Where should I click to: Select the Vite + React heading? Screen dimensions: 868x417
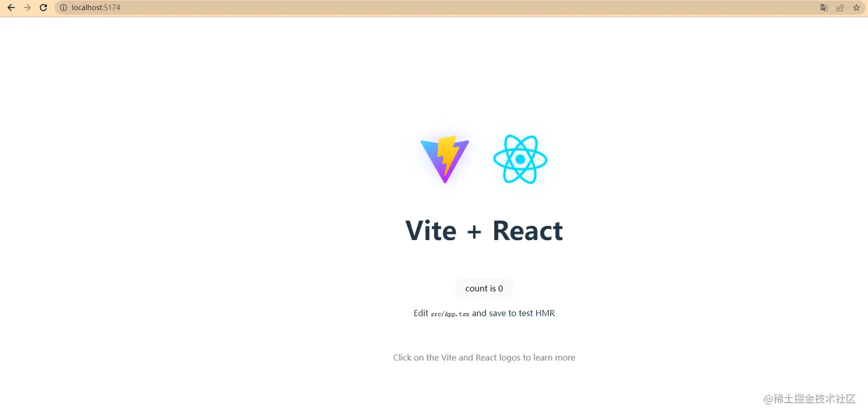point(484,231)
